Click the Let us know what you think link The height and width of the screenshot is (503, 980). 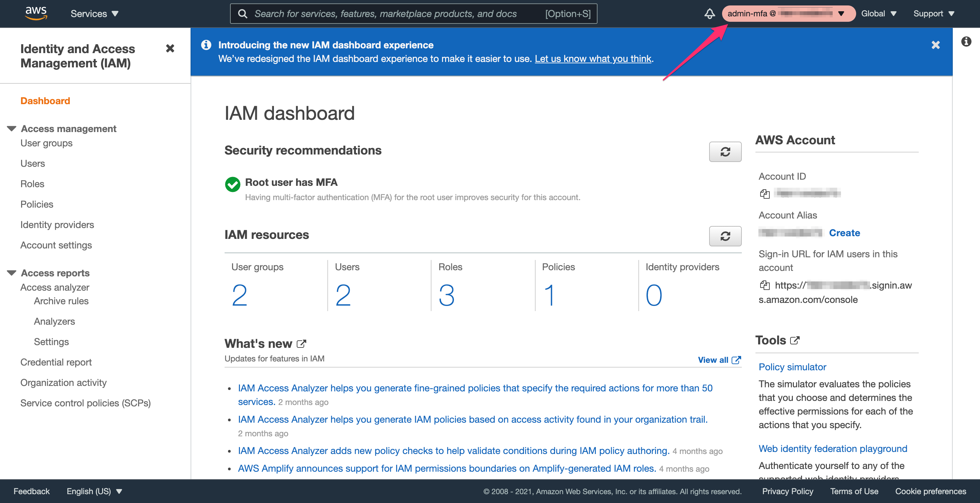[x=593, y=59]
